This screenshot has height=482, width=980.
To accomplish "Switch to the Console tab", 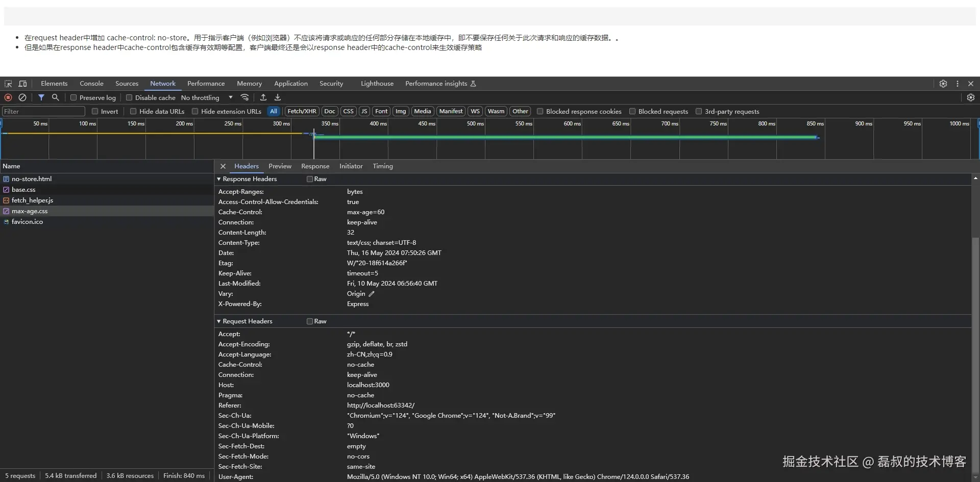I will pos(91,84).
